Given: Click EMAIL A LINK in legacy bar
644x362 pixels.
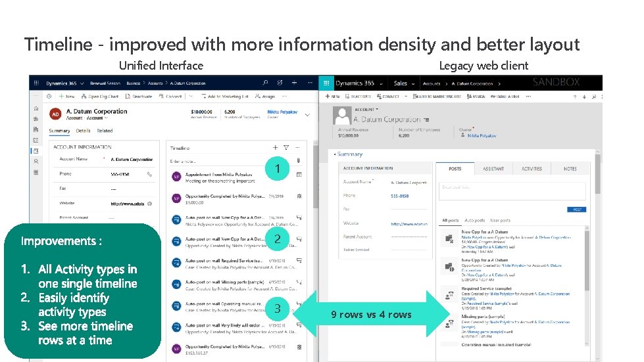Looking at the screenshot, I should pyautogui.click(x=505, y=97).
